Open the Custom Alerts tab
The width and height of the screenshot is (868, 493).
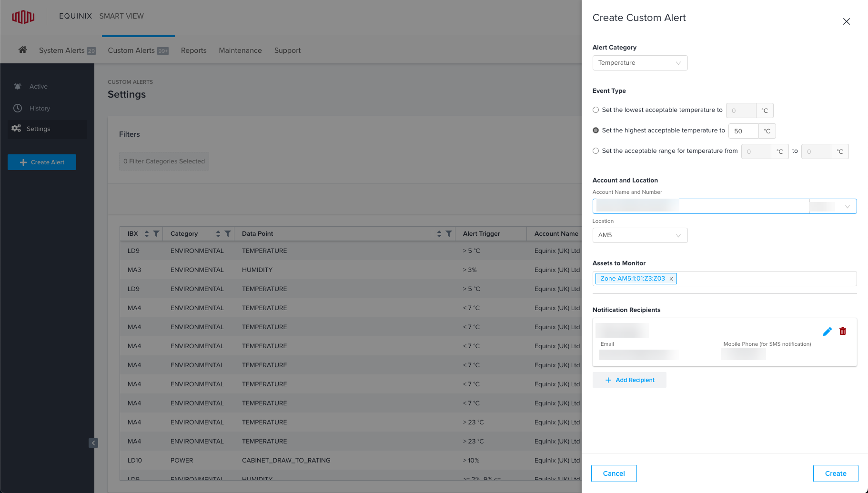(x=138, y=50)
